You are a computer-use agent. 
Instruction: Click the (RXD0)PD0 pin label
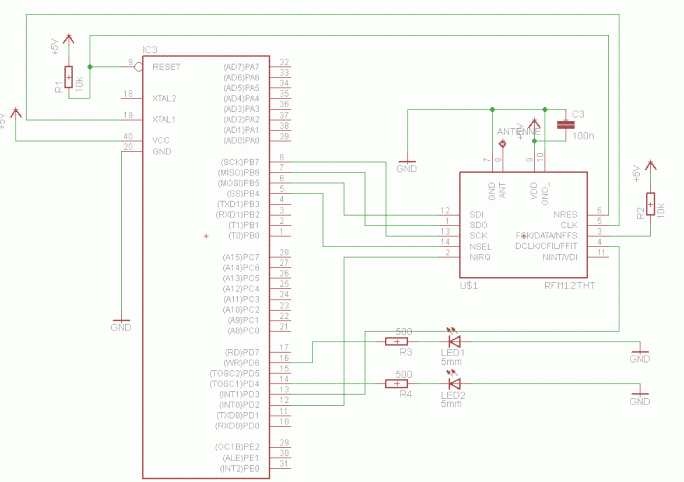coord(237,426)
